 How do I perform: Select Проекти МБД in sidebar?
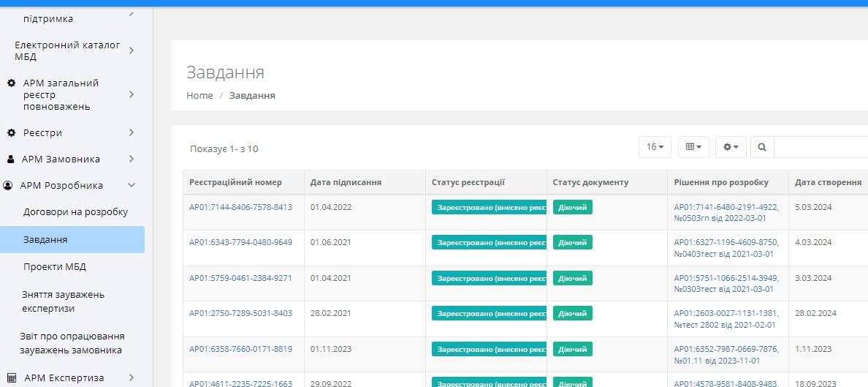click(54, 267)
